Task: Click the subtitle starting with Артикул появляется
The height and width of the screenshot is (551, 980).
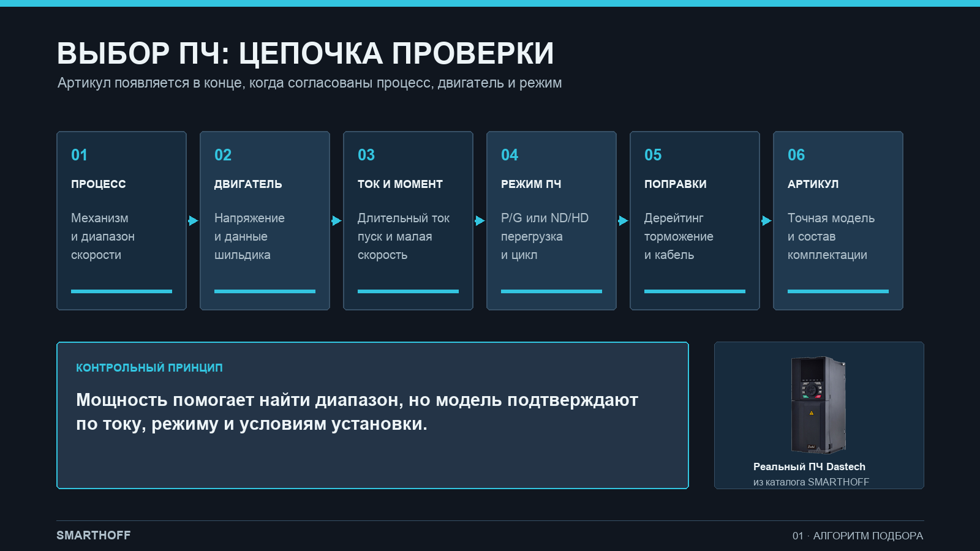Action: point(309,83)
